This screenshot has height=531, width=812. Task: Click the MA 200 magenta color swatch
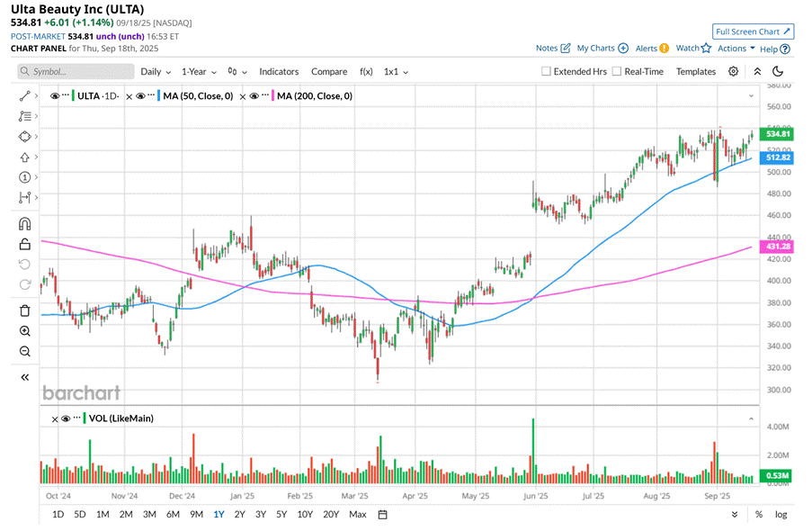(x=272, y=96)
